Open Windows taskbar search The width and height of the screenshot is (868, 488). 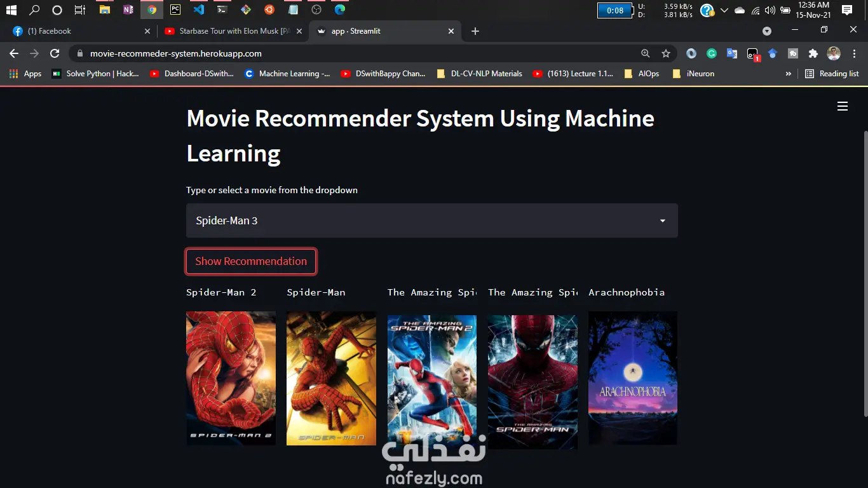[x=34, y=10]
